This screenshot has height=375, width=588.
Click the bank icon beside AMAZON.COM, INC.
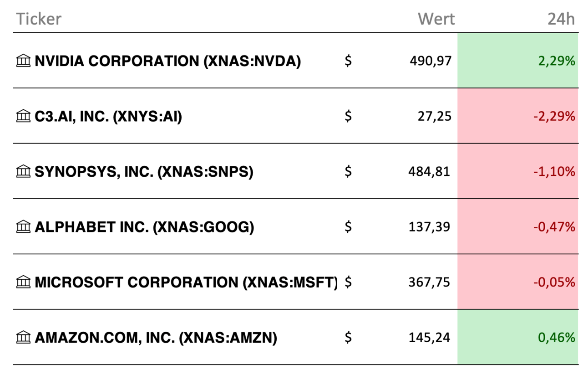(23, 338)
